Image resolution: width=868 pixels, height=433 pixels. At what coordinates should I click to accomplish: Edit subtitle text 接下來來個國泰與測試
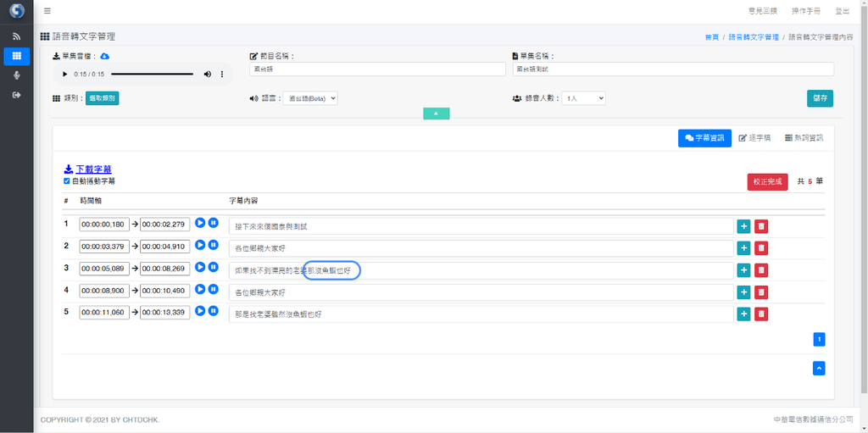click(x=481, y=226)
